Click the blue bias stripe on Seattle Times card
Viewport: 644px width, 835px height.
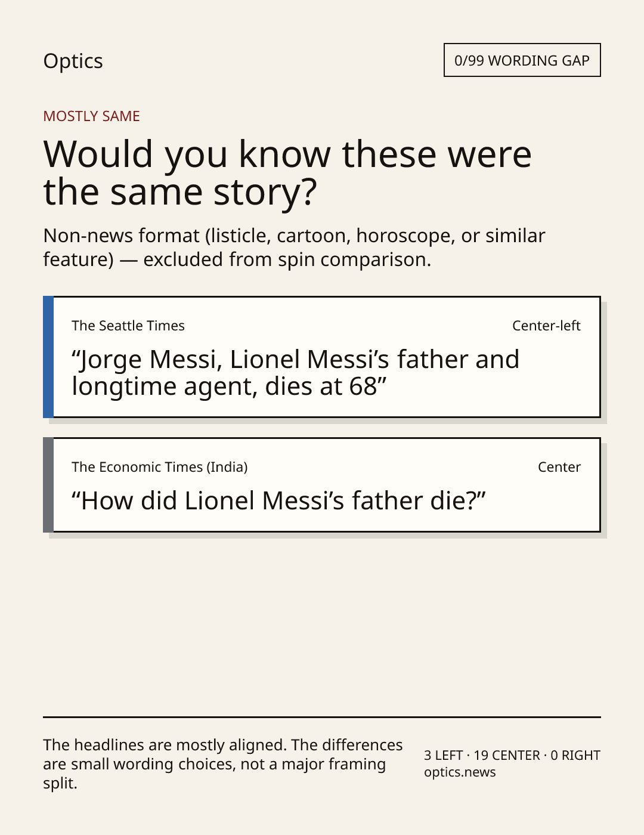pyautogui.click(x=48, y=357)
